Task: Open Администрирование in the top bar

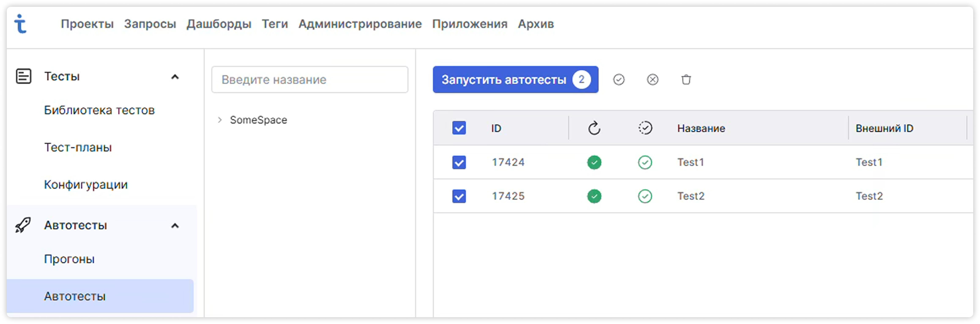Action: click(x=360, y=24)
